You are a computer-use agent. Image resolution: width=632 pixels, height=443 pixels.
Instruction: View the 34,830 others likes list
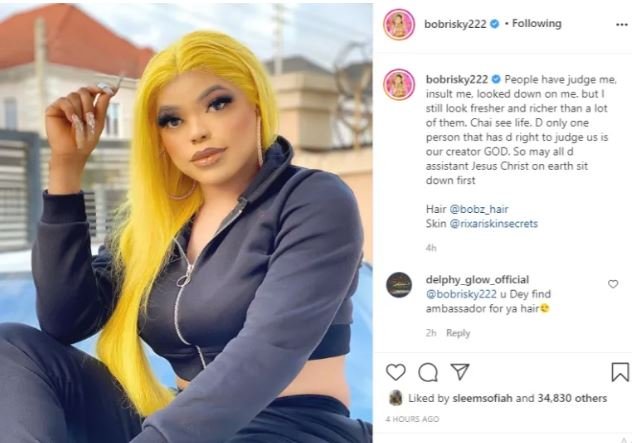tap(572, 398)
